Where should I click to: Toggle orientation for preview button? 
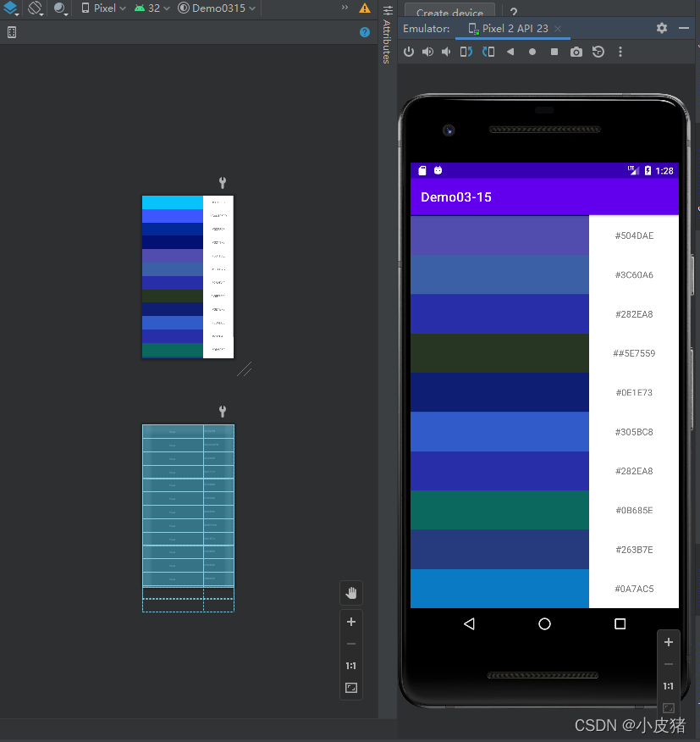click(36, 8)
